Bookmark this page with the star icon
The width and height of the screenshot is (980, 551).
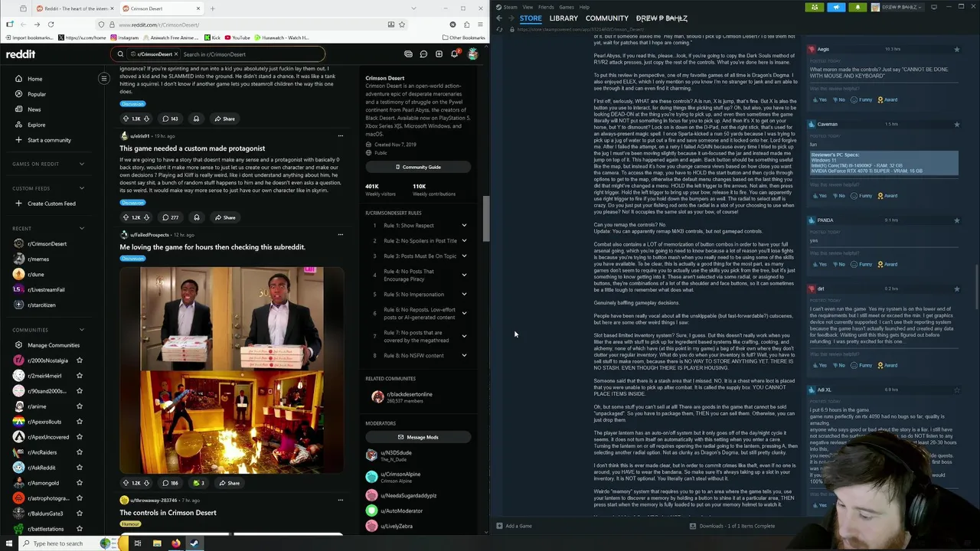click(x=401, y=24)
